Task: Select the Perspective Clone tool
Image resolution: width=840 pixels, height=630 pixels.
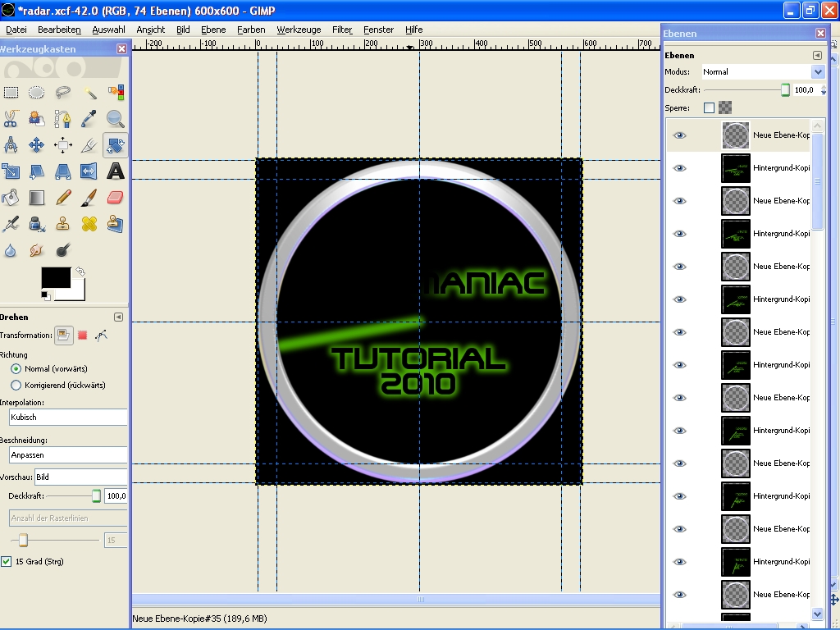Action: [x=115, y=224]
